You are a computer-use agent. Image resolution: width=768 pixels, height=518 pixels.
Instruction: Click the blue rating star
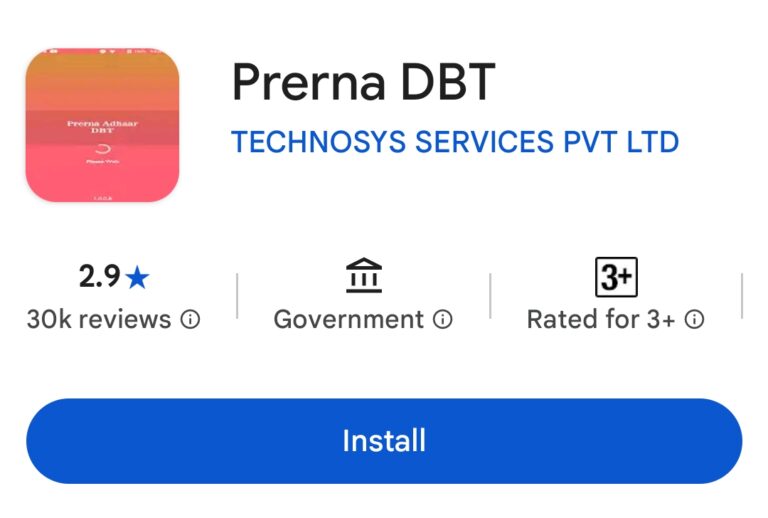pos(137,277)
